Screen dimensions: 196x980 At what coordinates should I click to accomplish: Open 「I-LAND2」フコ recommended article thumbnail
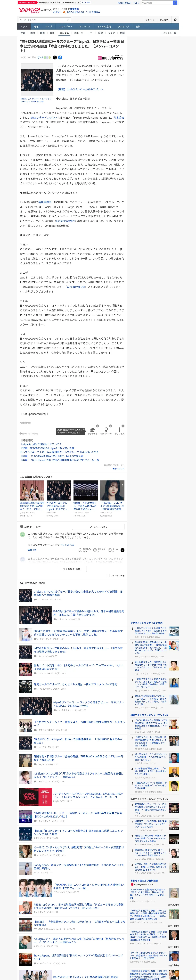[112, 490]
